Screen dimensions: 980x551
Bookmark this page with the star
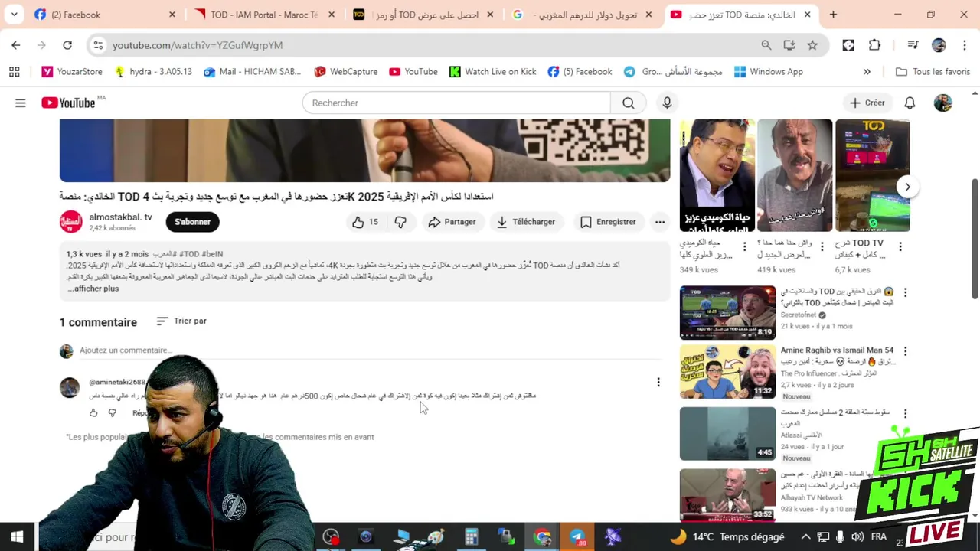click(x=812, y=45)
